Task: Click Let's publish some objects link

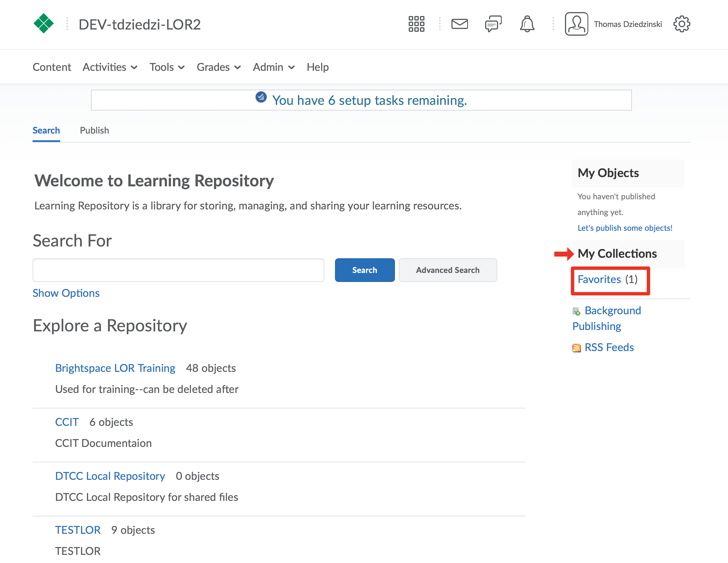Action: pyautogui.click(x=625, y=228)
